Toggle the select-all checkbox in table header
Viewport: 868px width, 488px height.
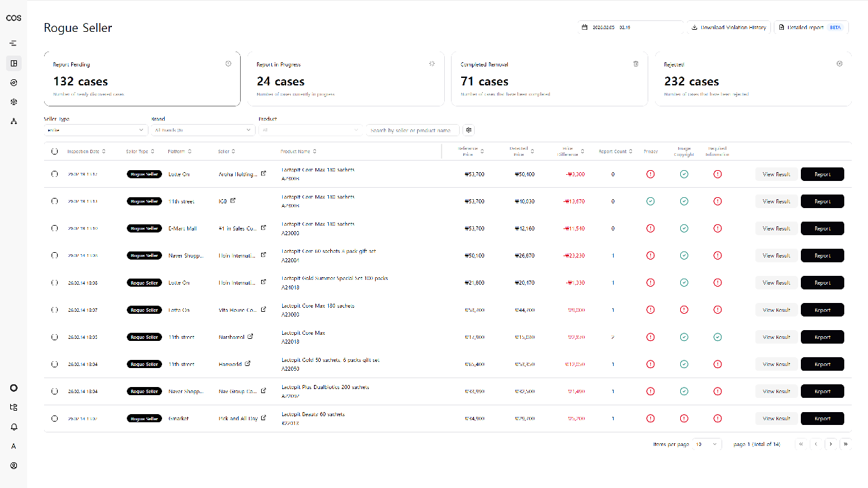54,151
